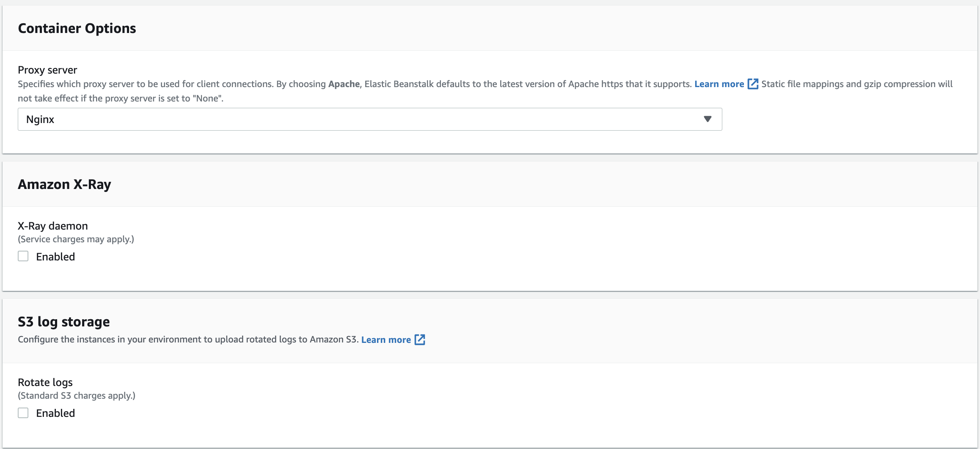Click external link icon beside Proxy server Learn more
This screenshot has height=449, width=980.
click(x=753, y=84)
